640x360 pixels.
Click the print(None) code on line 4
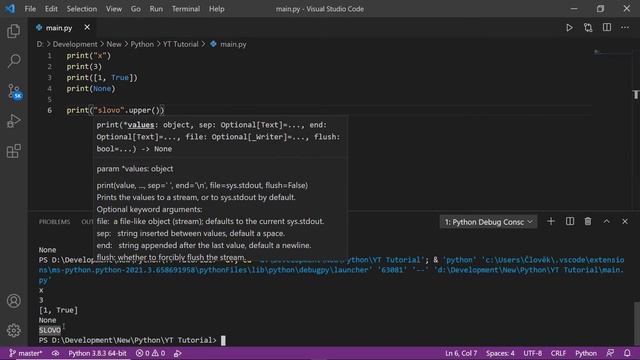(x=91, y=89)
